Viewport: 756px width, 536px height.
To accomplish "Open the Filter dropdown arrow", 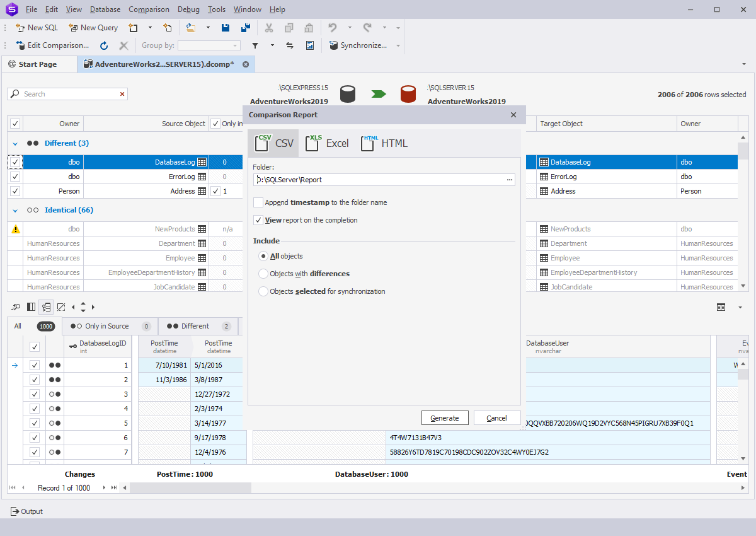I will coord(272,45).
